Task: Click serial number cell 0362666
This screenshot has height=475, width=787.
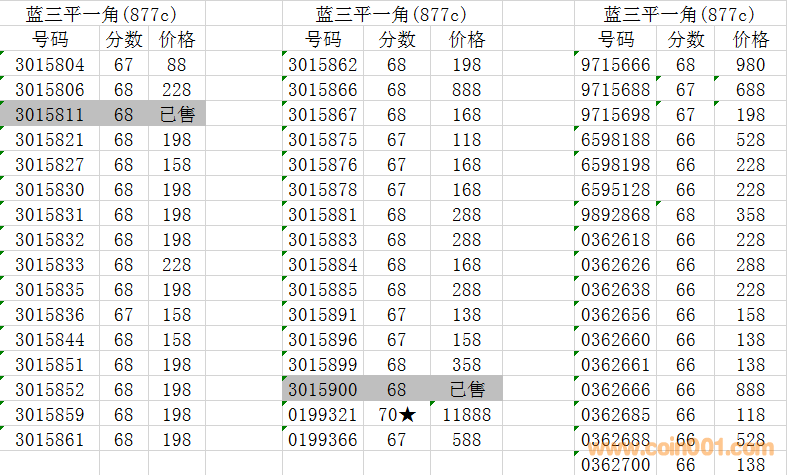Action: pyautogui.click(x=615, y=389)
